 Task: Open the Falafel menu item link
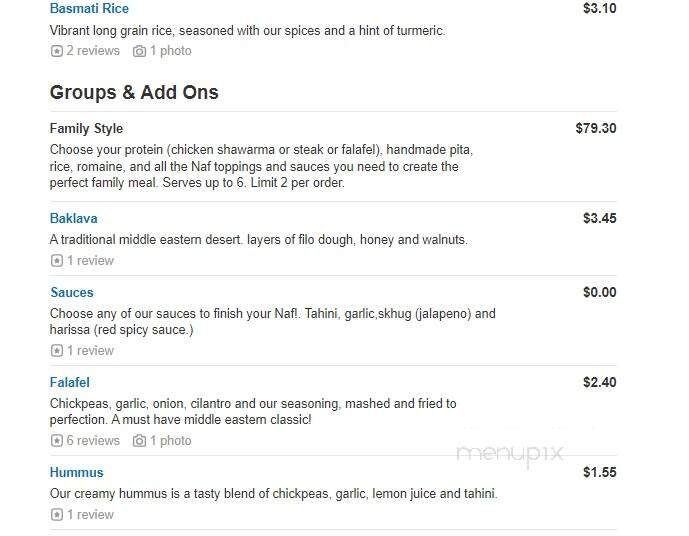[69, 382]
